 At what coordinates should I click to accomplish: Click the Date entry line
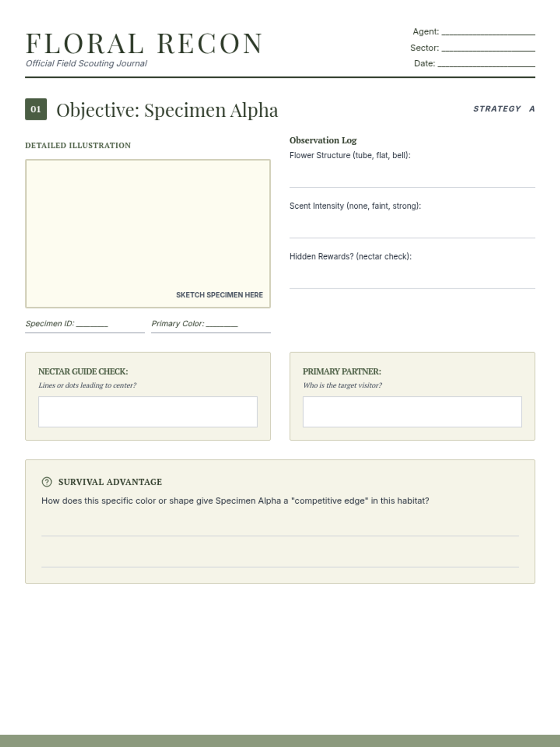(x=486, y=64)
